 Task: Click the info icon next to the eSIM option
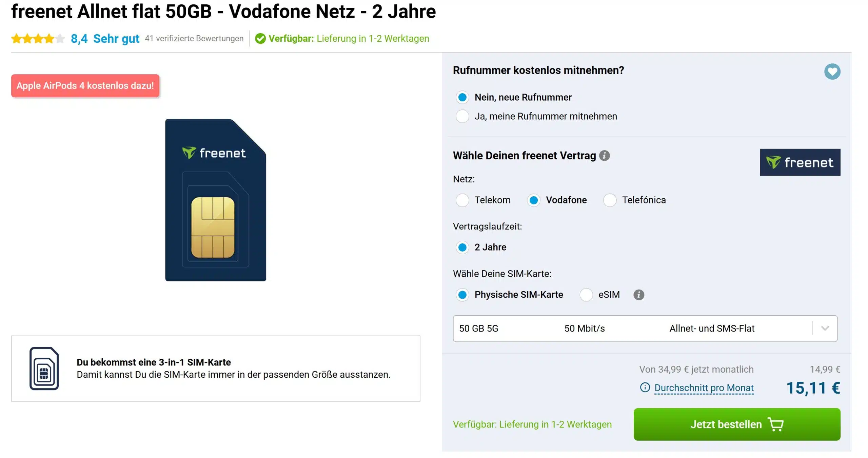click(639, 295)
